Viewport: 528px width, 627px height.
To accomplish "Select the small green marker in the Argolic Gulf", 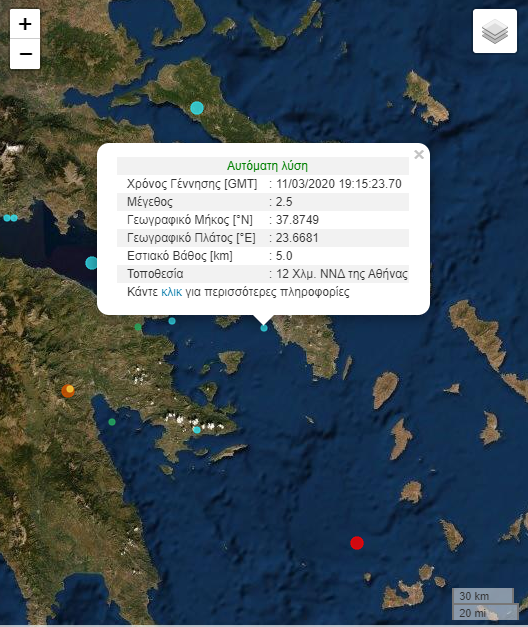I will pos(112,422).
